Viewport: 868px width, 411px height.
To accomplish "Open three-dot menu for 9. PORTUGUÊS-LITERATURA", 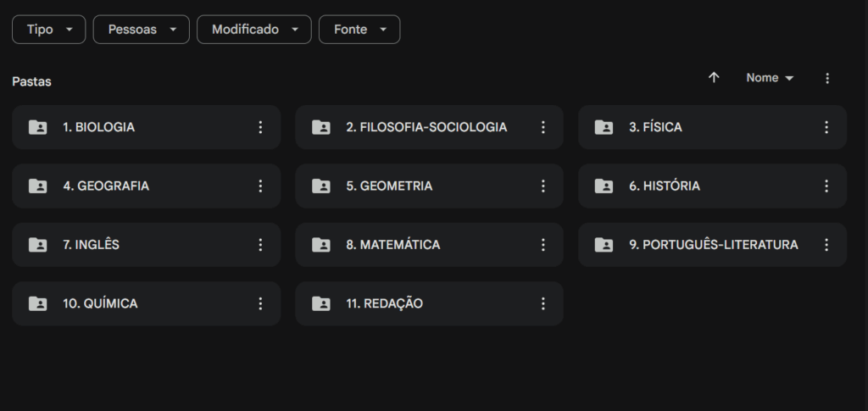I will 826,245.
